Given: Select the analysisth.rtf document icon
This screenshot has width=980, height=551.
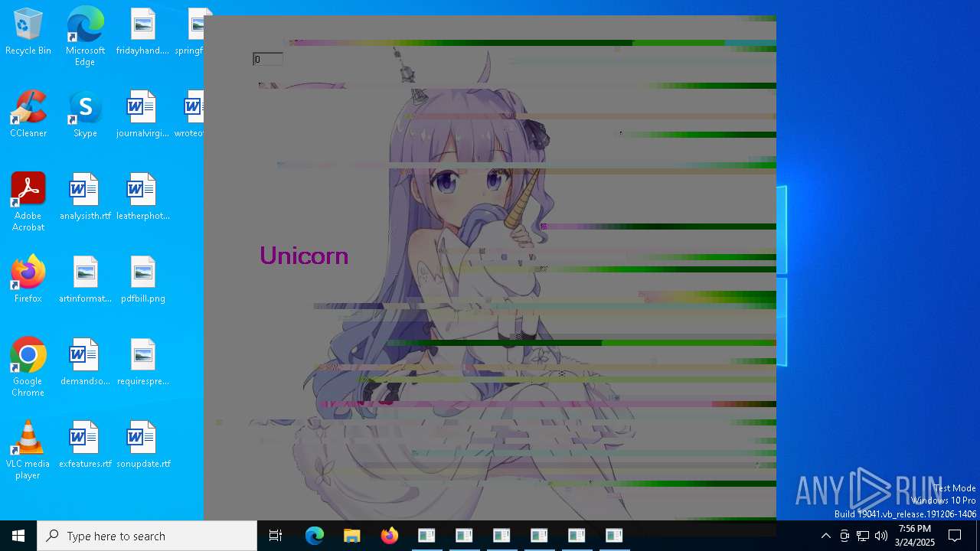Looking at the screenshot, I should [x=85, y=197].
